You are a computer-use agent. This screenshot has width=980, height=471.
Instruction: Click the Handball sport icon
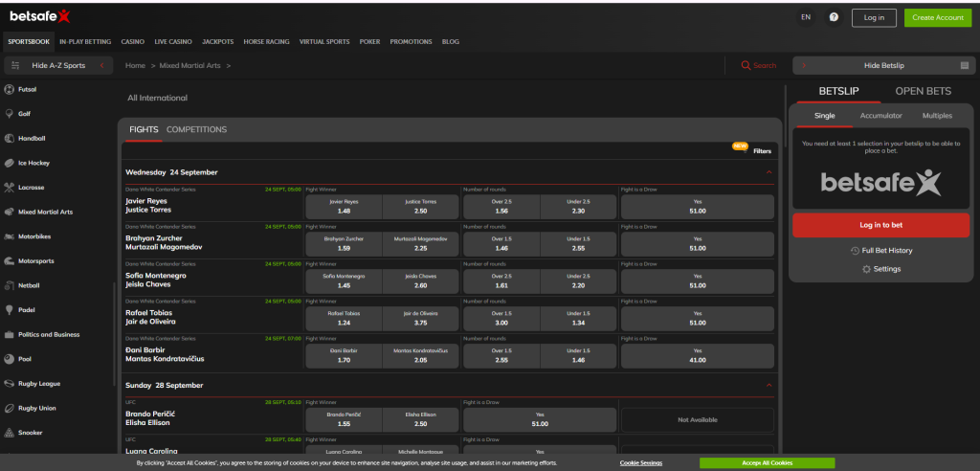(9, 138)
